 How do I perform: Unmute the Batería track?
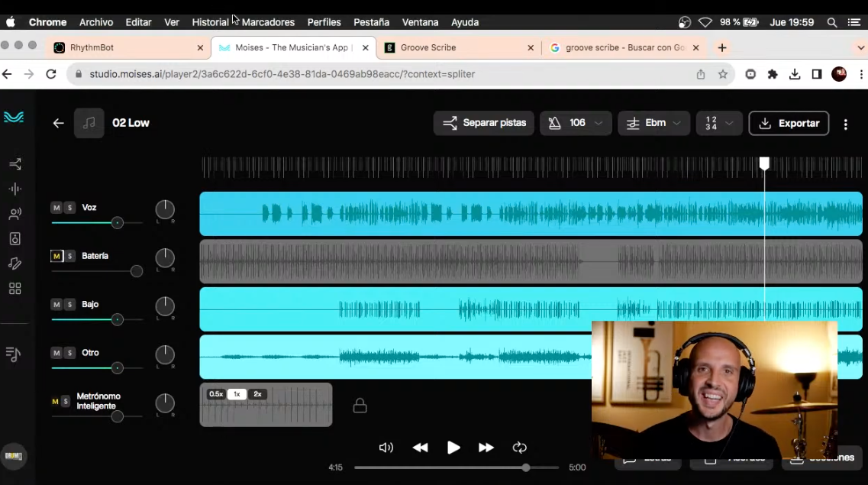[x=56, y=256]
